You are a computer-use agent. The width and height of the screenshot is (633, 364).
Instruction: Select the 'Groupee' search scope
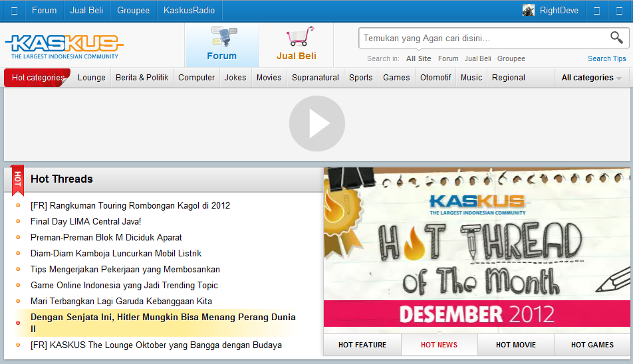pos(511,58)
